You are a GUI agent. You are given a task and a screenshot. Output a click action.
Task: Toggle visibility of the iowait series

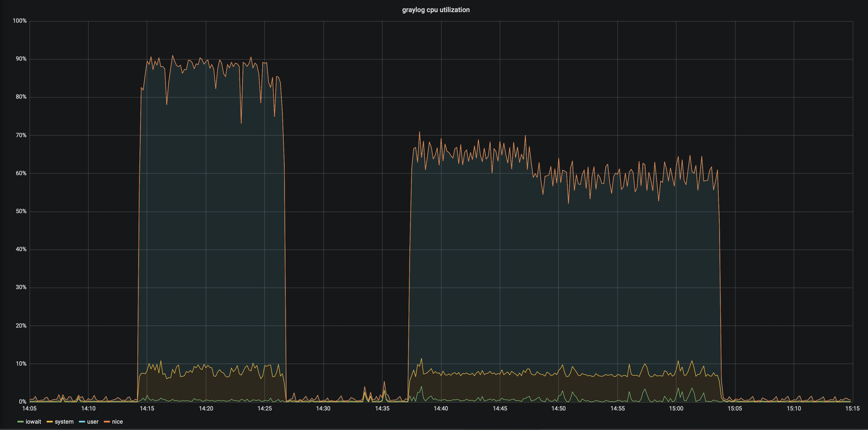click(x=34, y=422)
